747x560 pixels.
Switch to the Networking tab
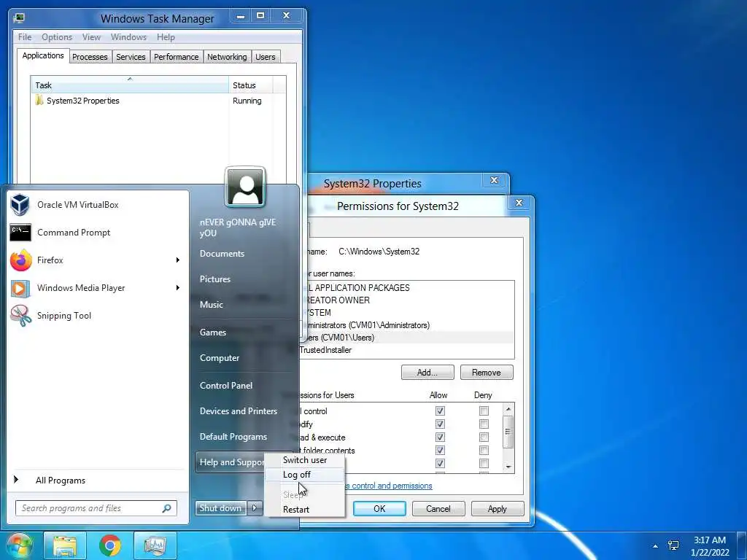(228, 57)
